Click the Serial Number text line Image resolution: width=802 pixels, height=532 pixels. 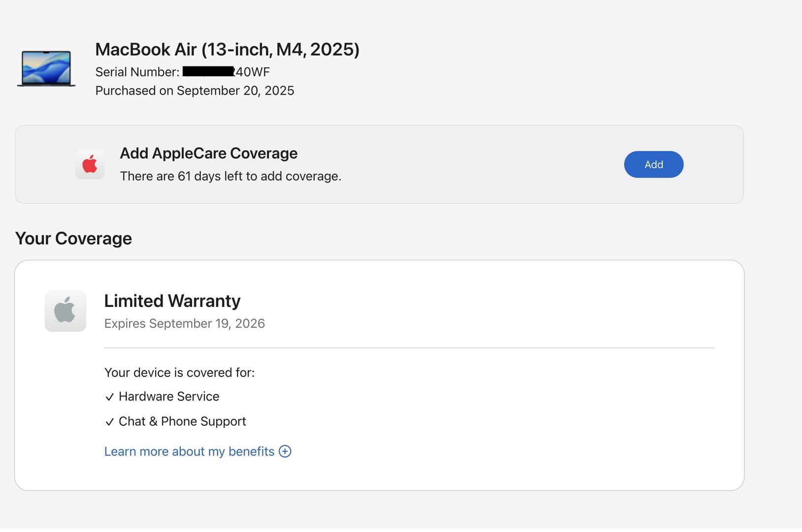click(182, 72)
